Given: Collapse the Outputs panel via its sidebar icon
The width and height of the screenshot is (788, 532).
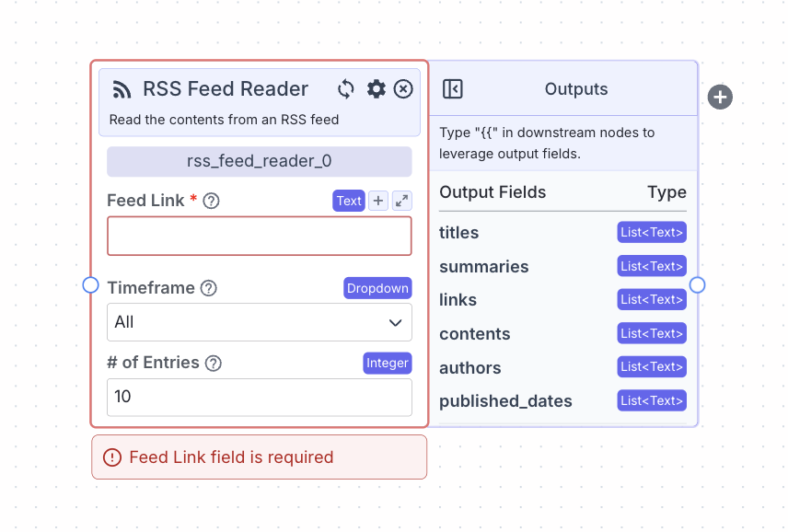Looking at the screenshot, I should [452, 88].
